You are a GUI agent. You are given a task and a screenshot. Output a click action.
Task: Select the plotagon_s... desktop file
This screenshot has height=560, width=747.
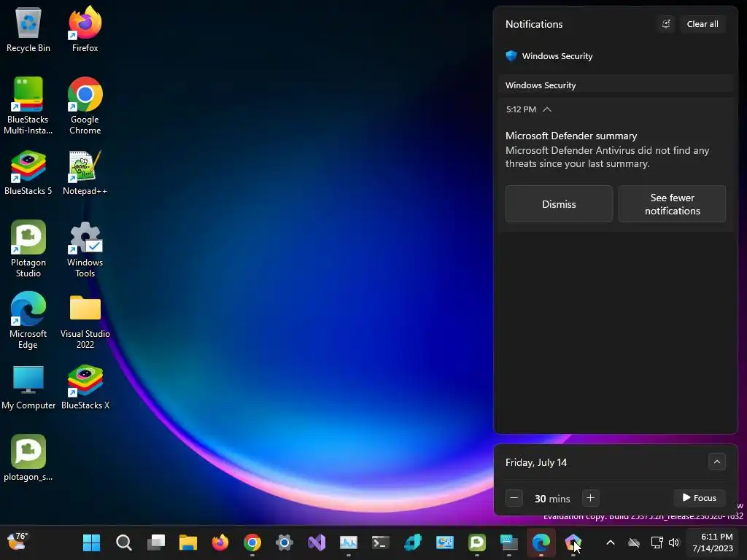coord(28,458)
